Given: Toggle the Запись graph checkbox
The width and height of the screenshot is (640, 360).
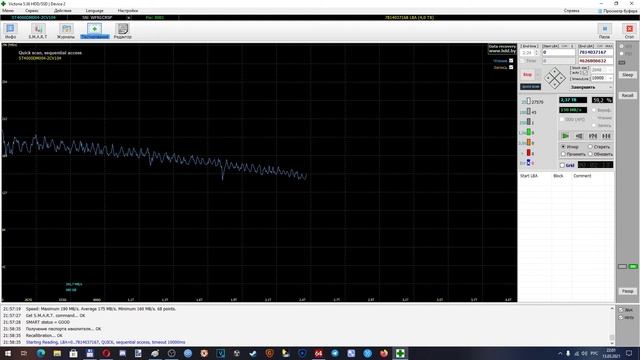Looking at the screenshot, I should tap(511, 67).
